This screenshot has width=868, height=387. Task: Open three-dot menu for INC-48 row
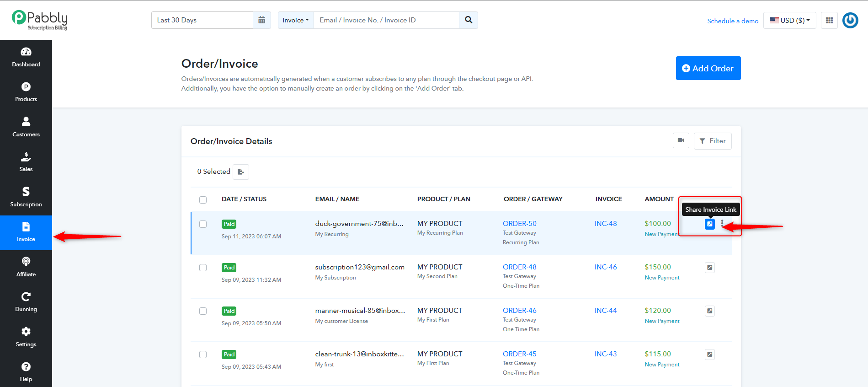point(722,224)
